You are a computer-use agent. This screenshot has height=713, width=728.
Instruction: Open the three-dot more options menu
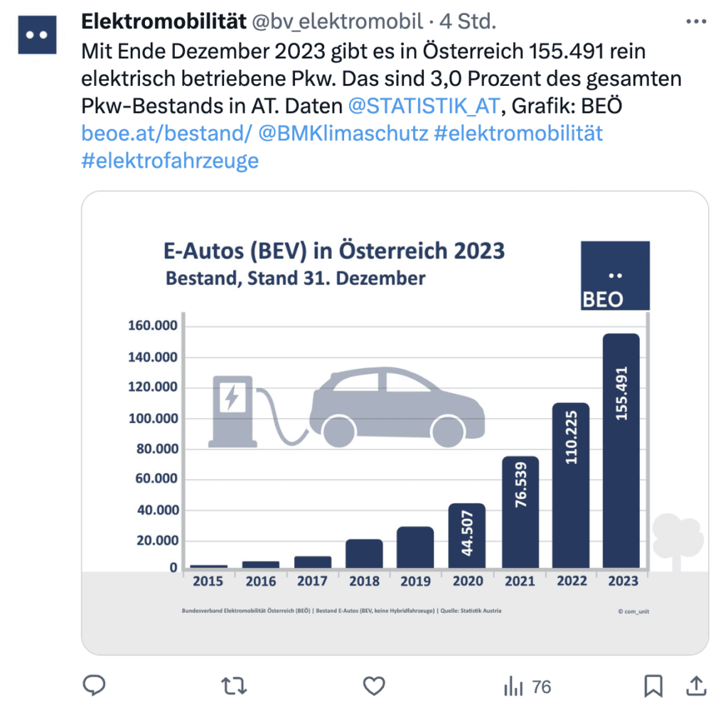pyautogui.click(x=696, y=21)
